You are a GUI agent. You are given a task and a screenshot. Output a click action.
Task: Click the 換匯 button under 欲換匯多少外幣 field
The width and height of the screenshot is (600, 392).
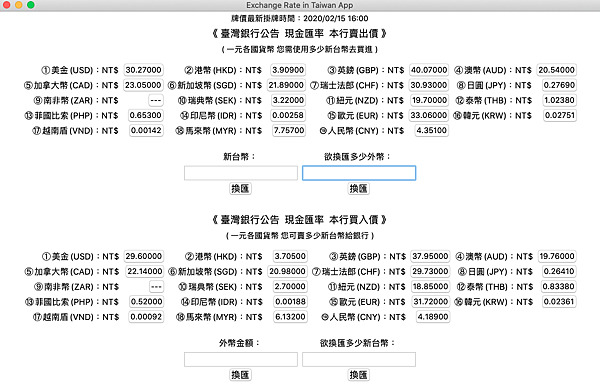(359, 188)
